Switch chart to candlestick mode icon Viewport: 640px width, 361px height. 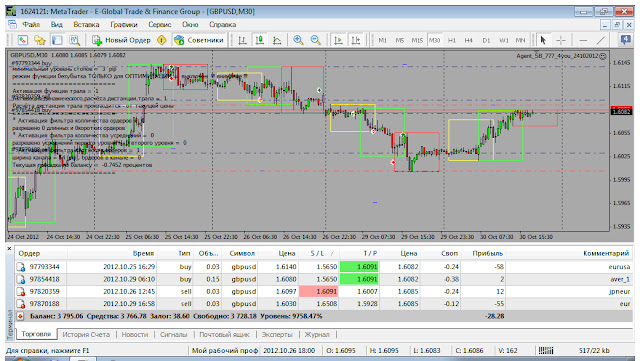[x=260, y=40]
